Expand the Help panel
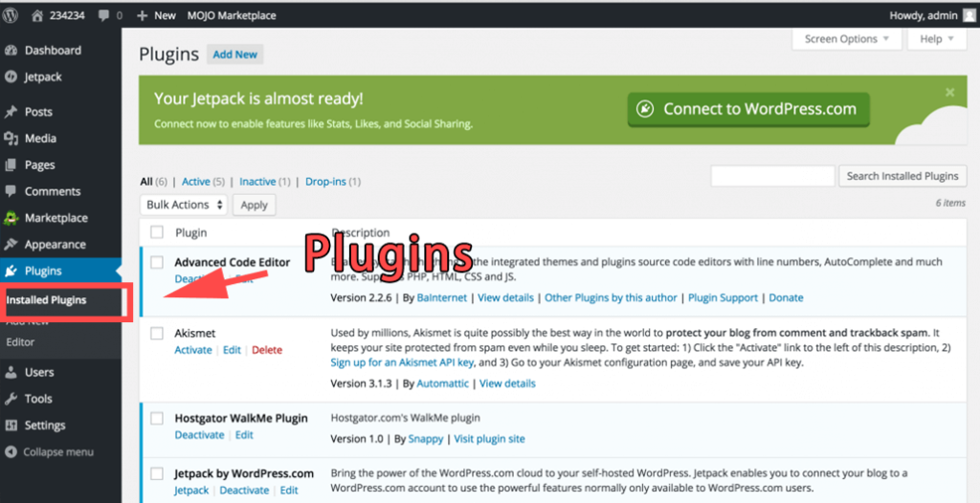This screenshot has height=503, width=980. [937, 39]
